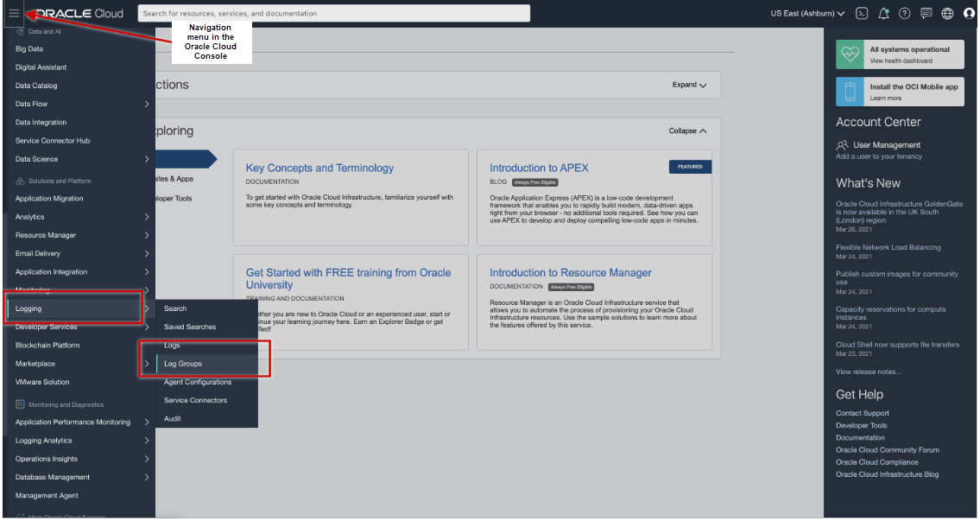Open Contact Support link

(x=863, y=413)
